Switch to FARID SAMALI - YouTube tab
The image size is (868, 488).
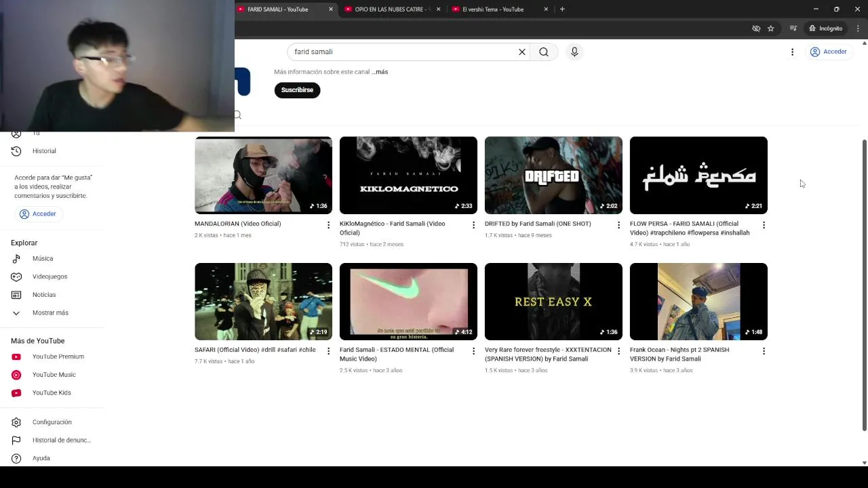click(279, 9)
